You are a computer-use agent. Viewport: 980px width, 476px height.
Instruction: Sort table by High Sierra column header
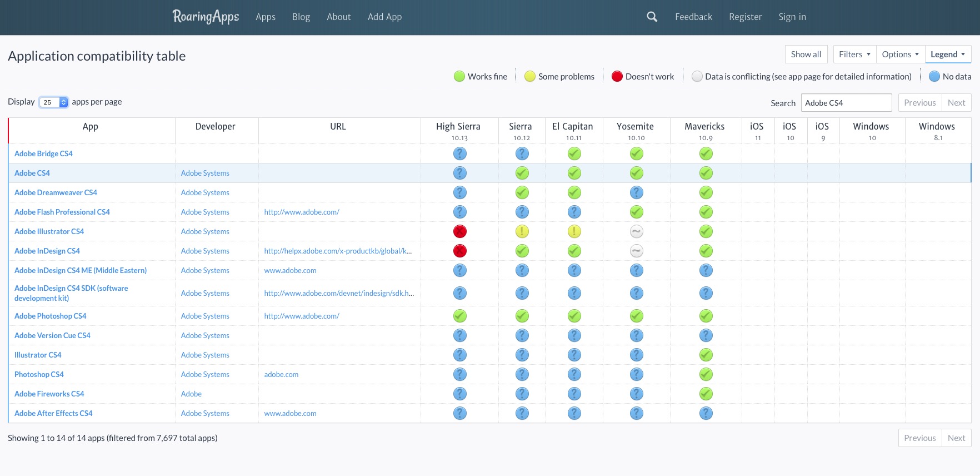click(458, 127)
